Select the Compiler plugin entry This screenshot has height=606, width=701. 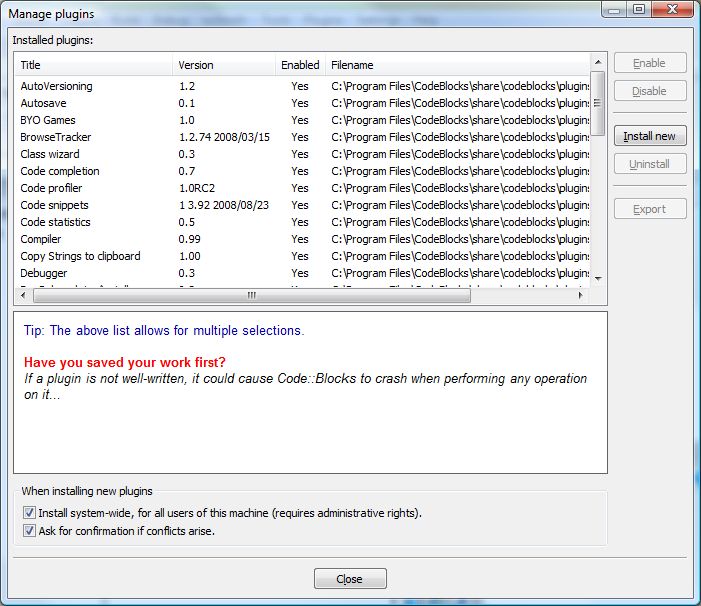coord(41,239)
